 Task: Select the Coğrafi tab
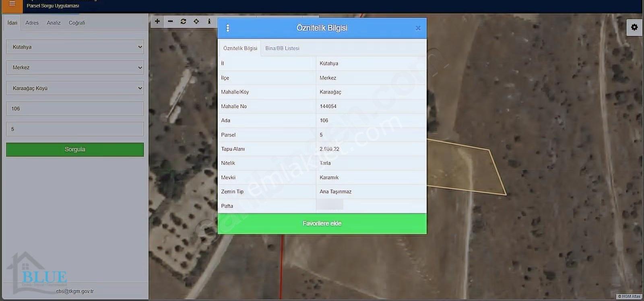[x=77, y=23]
